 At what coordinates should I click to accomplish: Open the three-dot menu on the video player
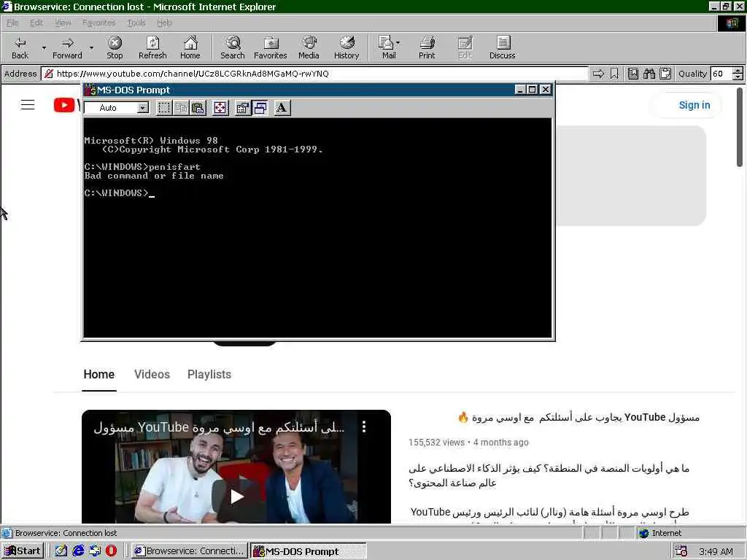click(364, 427)
